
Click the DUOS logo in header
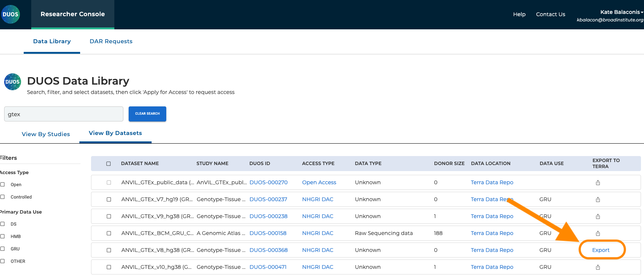(x=11, y=14)
